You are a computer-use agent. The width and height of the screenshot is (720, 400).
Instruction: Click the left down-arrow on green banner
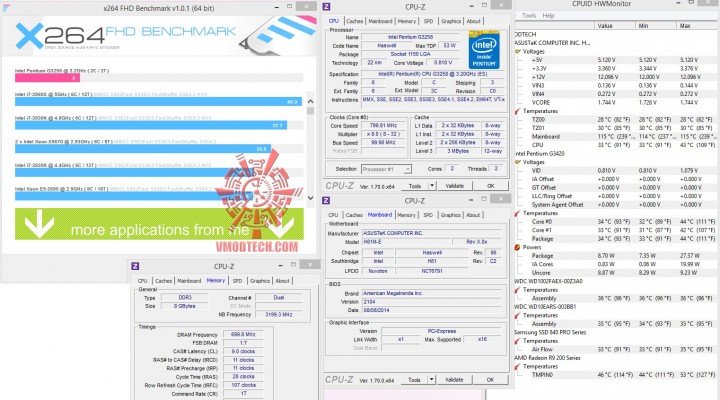pyautogui.click(x=39, y=224)
